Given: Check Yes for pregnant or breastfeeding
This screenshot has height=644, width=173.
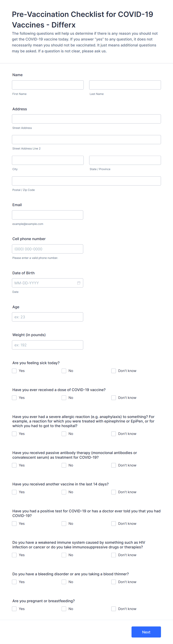Looking at the screenshot, I should tap(14, 609).
